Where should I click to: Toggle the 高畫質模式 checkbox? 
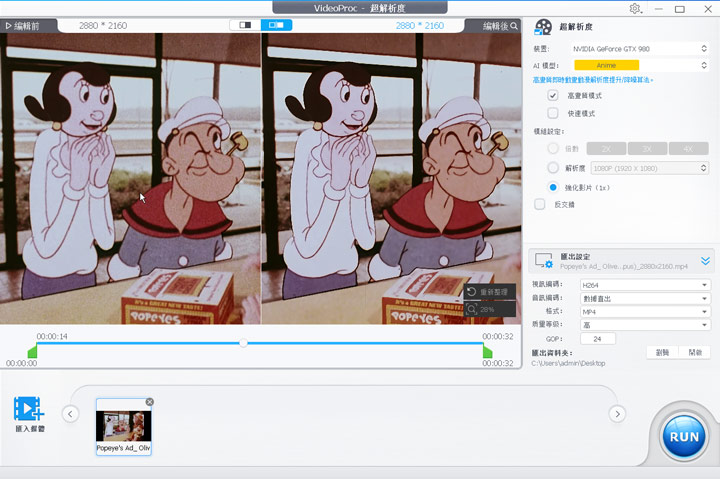(x=553, y=96)
